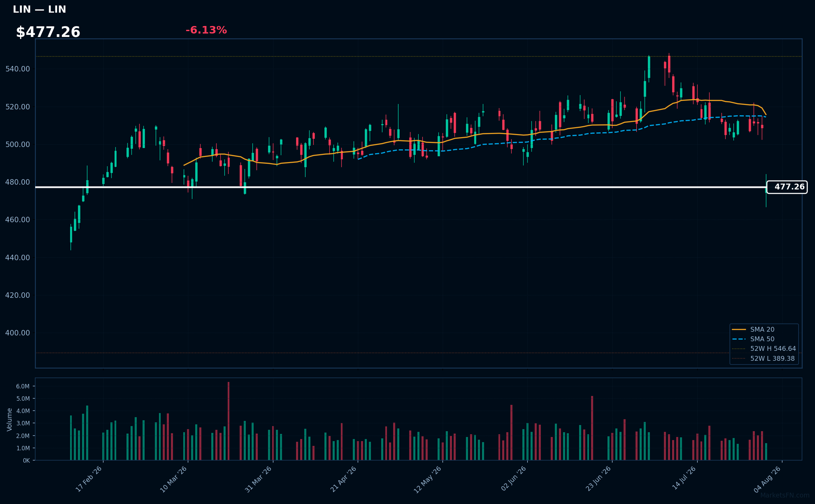Viewport: 815px width, 504px height.
Task: Click the 23 Jun '26 date label
Action: tap(599, 479)
